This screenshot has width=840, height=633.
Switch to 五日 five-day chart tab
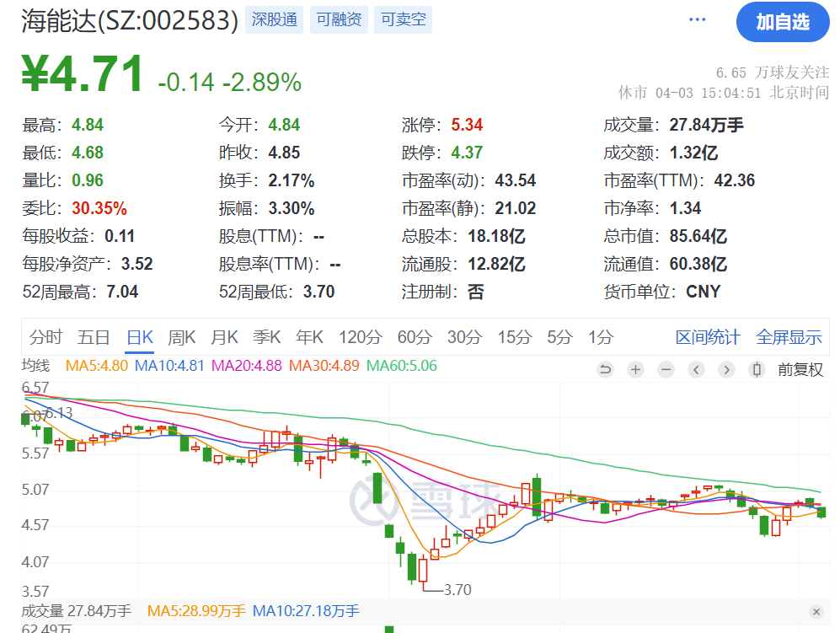[x=94, y=337]
